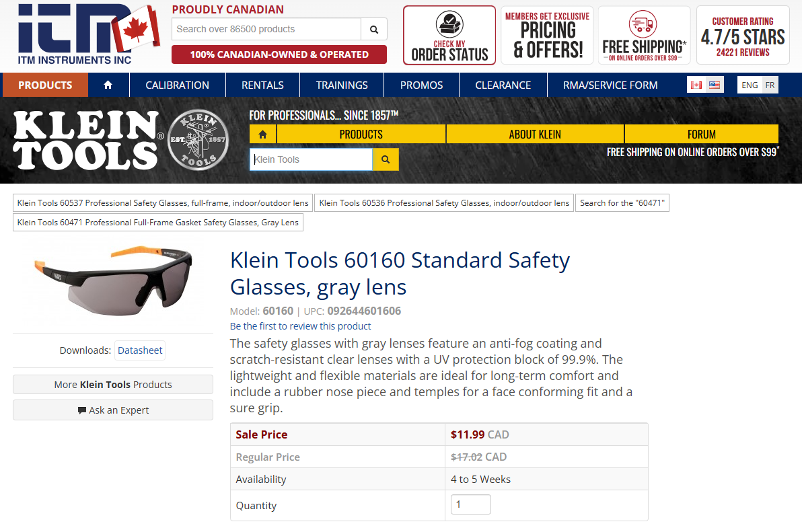Navigate to the CLEARANCE menu entry
This screenshot has width=802, height=532.
503,85
